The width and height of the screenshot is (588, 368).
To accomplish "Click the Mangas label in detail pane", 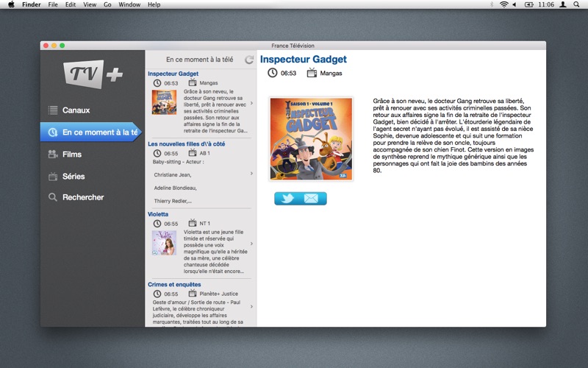I will click(331, 73).
